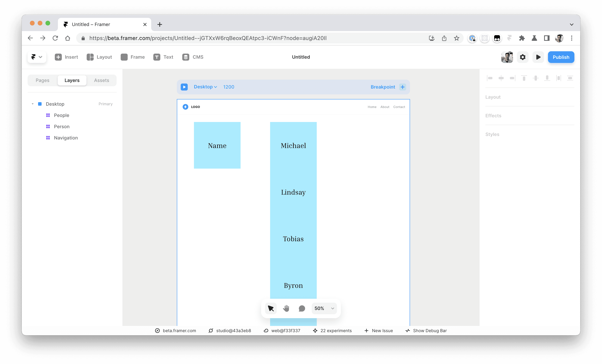This screenshot has width=602, height=364.
Task: Click the preview play button
Action: 538,57
